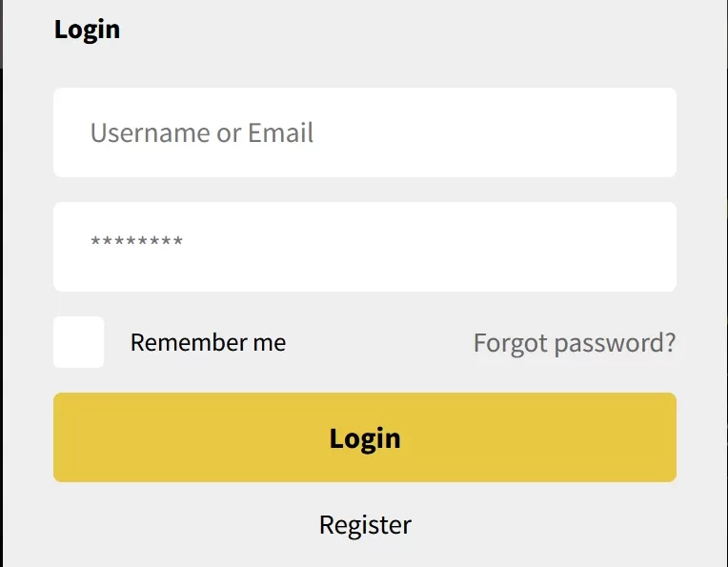Activate the Username or Email placeholder field
Screen dimensions: 728x567
[364, 132]
